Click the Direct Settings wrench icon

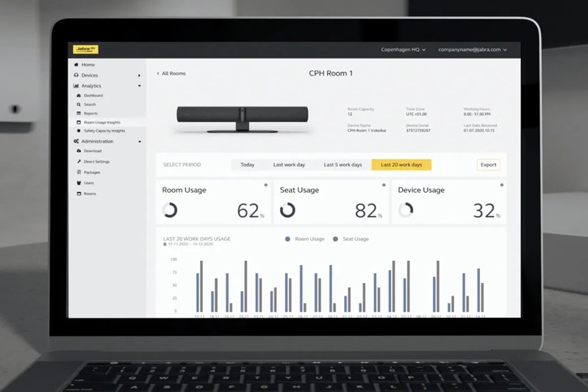pyautogui.click(x=79, y=161)
